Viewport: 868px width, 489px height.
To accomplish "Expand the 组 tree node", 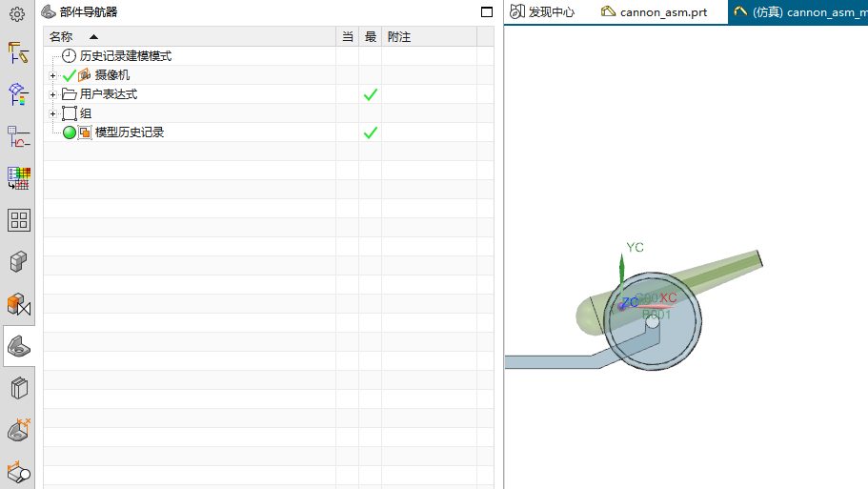I will point(53,113).
